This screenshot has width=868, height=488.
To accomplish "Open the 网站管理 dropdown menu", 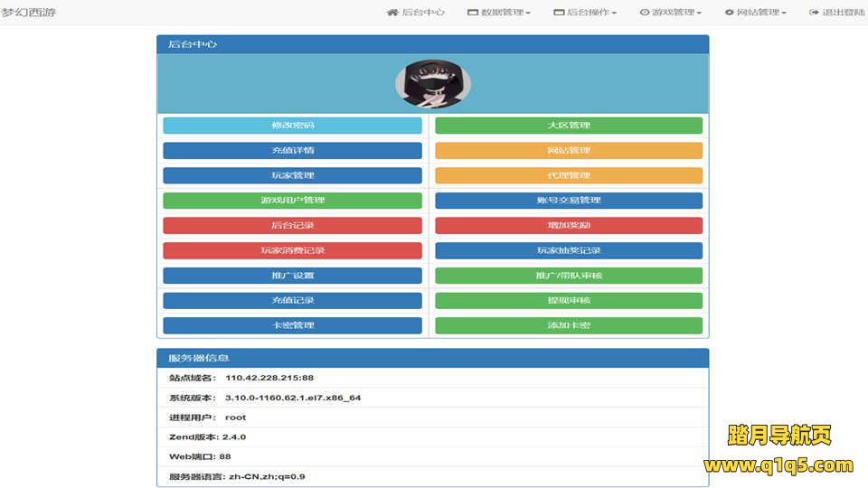I will 756,13.
